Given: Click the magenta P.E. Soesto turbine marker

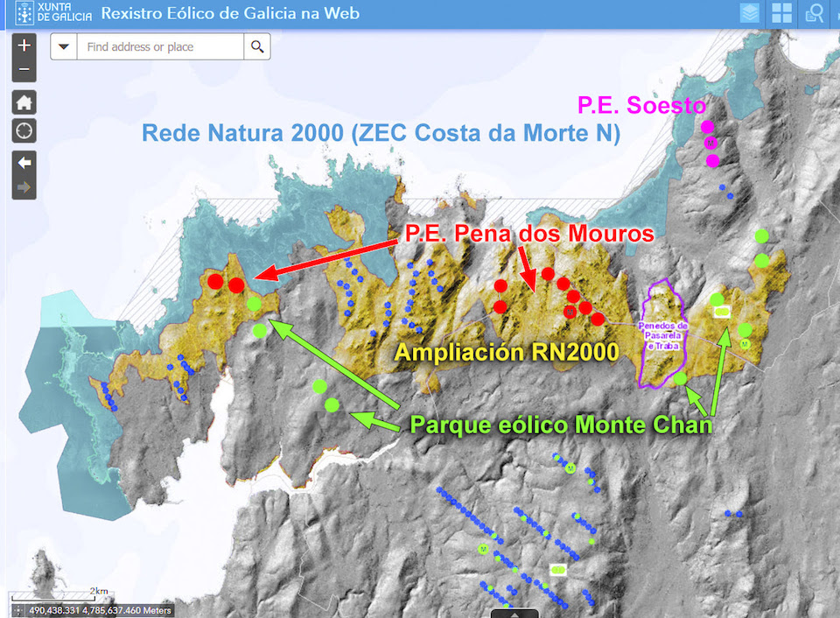Looking at the screenshot, I should [708, 127].
